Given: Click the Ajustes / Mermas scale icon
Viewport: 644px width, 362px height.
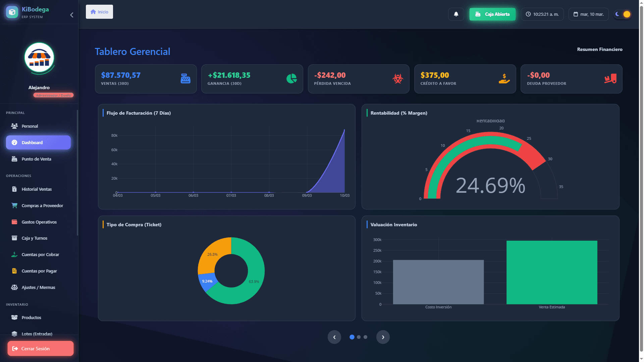Looking at the screenshot, I should point(14,287).
